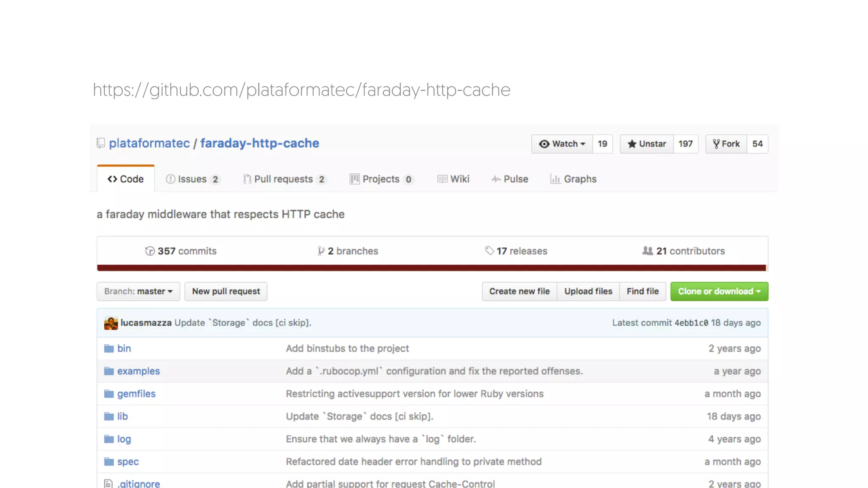Open the 17 releases link
The image size is (868, 488).
tap(516, 251)
